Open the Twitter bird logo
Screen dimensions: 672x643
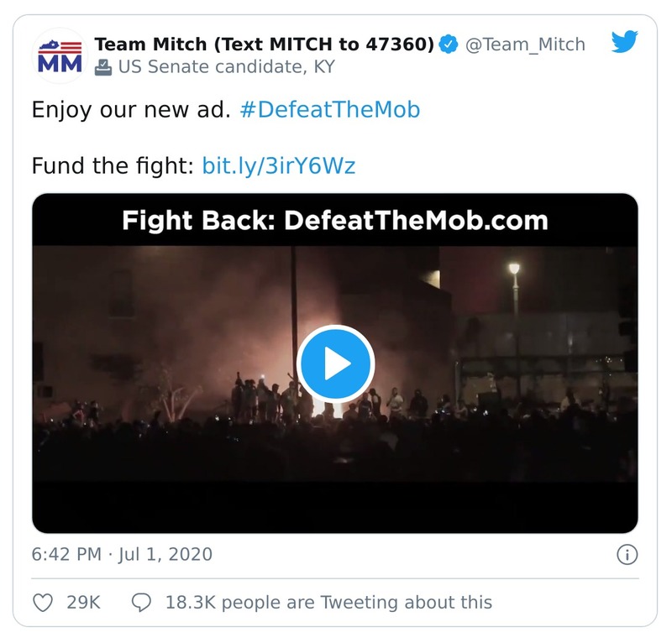(624, 43)
